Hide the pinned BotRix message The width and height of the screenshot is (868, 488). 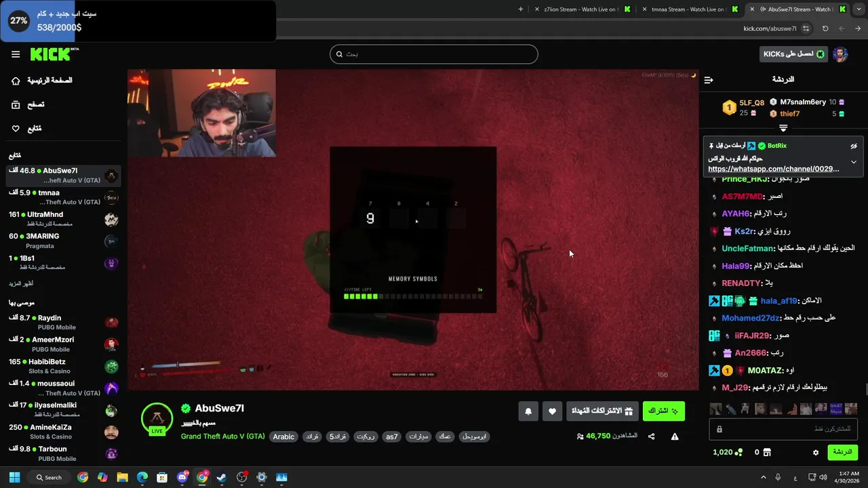point(854,146)
